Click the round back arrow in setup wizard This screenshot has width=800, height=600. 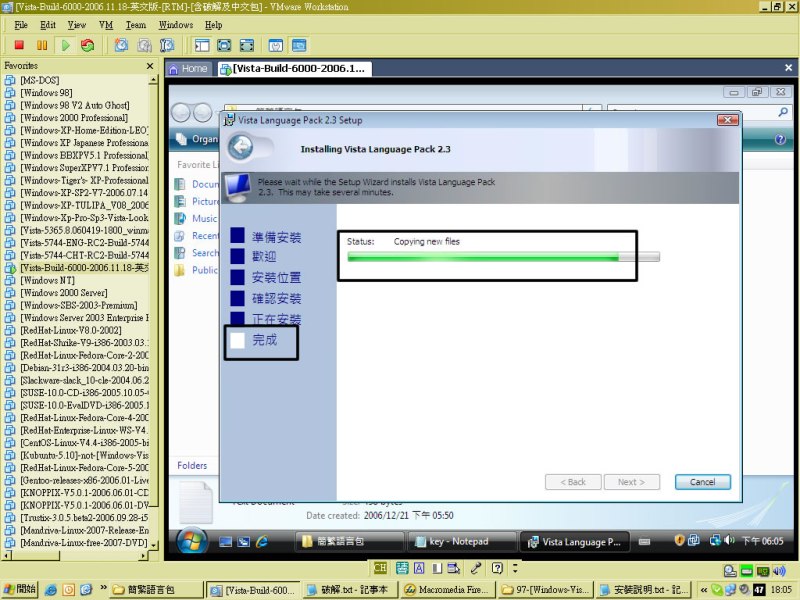click(241, 147)
